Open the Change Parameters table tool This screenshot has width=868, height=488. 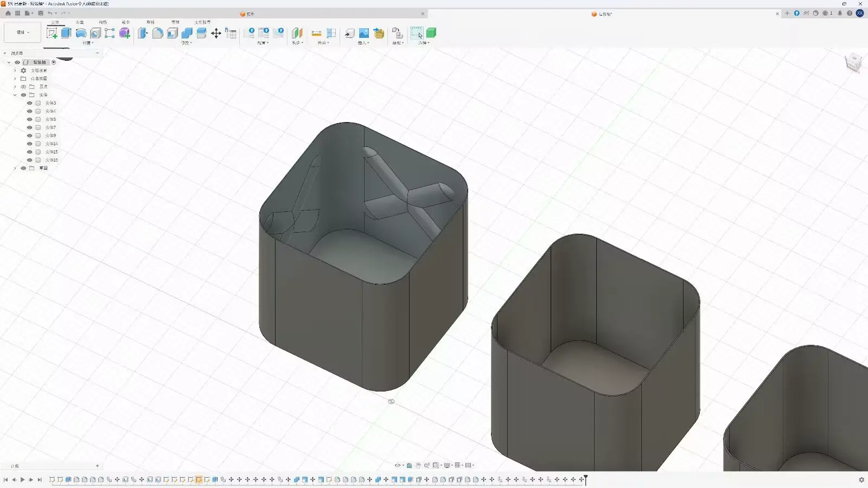231,33
